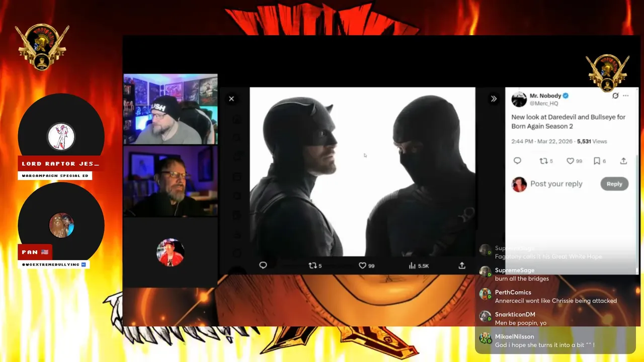Viewport: 644px width, 362px height.
Task: Click the 5,531 Views count
Action: [592, 141]
